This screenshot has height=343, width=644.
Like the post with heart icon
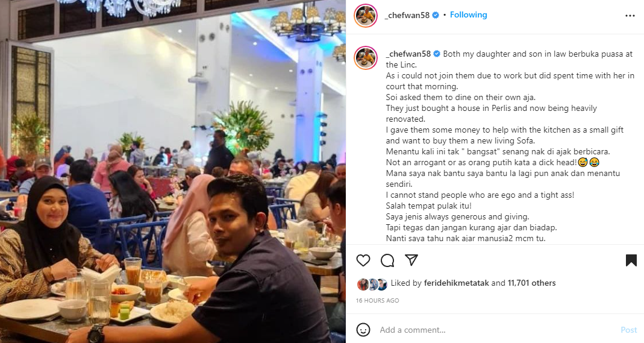click(x=363, y=260)
